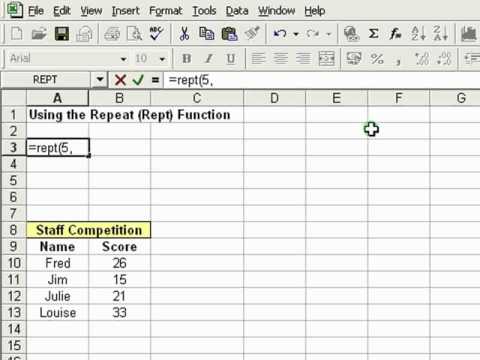Click the cell with Fred
Image resolution: width=480 pixels, height=360 pixels.
click(58, 263)
